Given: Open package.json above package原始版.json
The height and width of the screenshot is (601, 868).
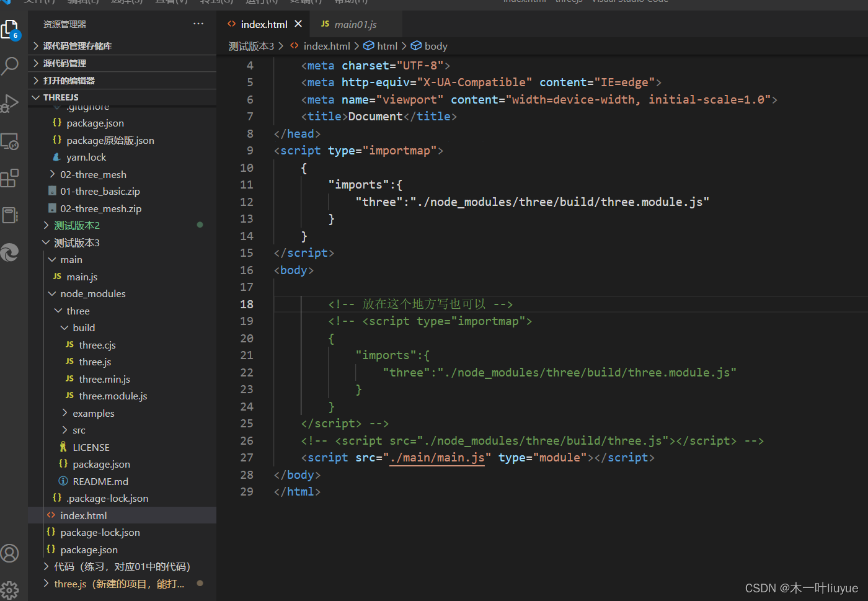Looking at the screenshot, I should 122,123.
